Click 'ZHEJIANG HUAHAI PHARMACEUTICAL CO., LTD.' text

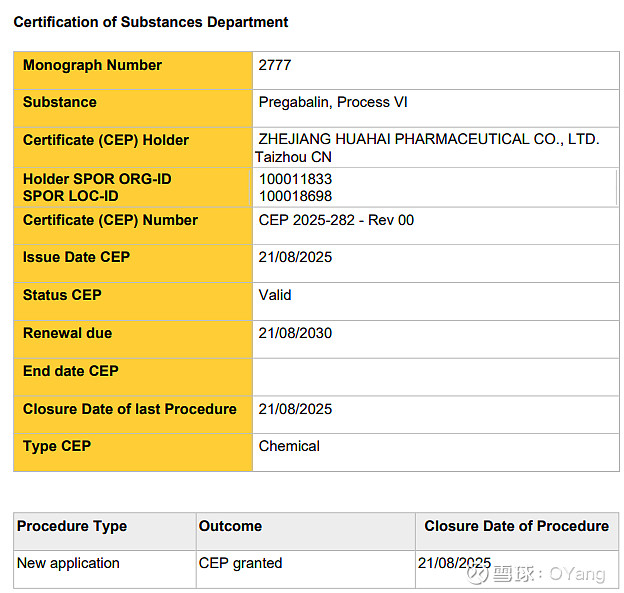429,139
